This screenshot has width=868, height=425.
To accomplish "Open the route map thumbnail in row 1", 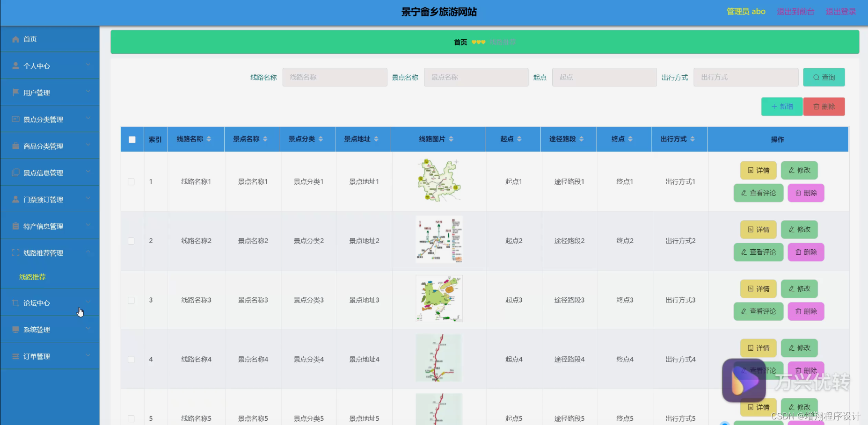I will pyautogui.click(x=439, y=180).
